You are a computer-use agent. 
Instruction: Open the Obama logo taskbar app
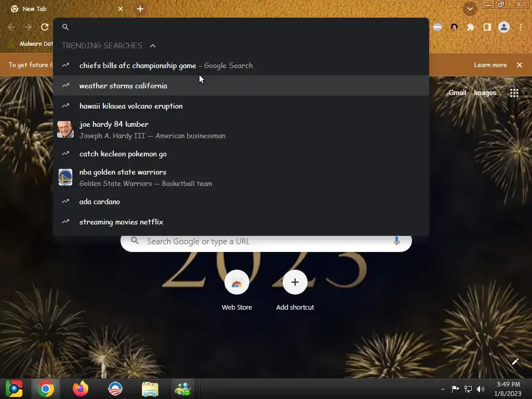click(115, 389)
